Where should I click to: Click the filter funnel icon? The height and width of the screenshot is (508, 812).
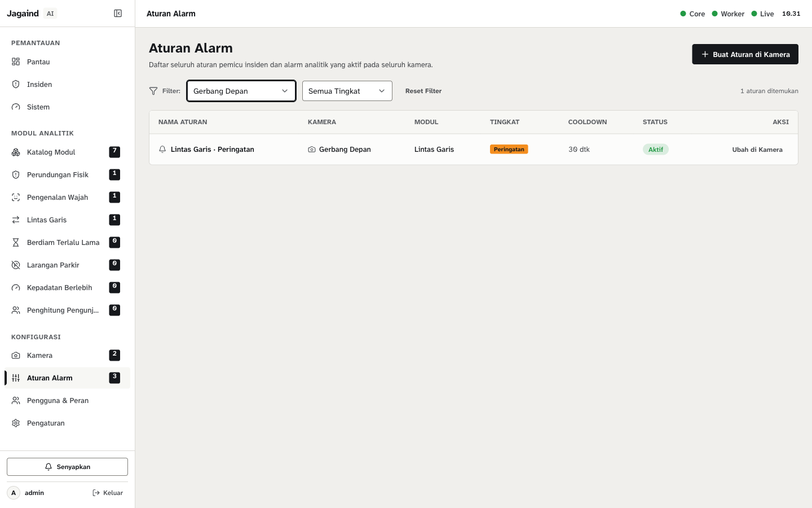(153, 91)
